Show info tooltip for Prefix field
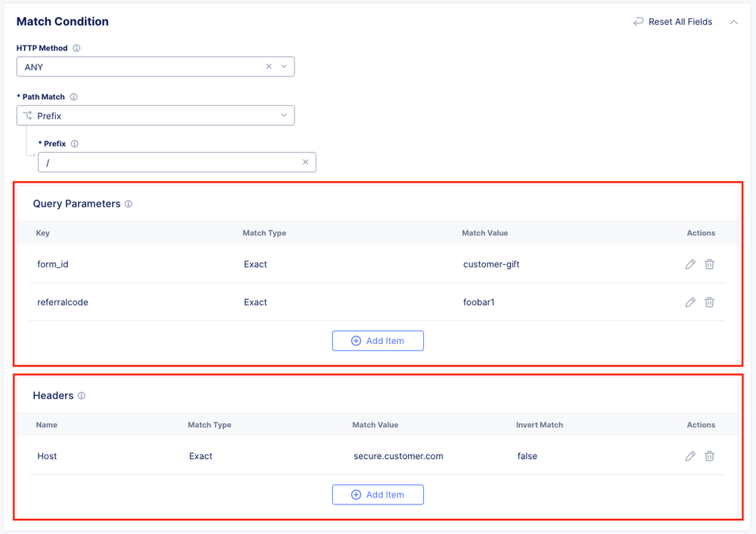This screenshot has height=534, width=756. point(75,144)
